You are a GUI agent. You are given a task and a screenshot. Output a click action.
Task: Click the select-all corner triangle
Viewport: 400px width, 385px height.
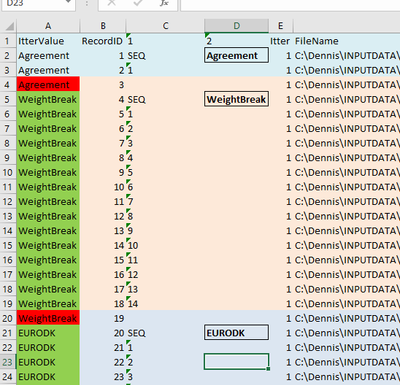(10, 26)
